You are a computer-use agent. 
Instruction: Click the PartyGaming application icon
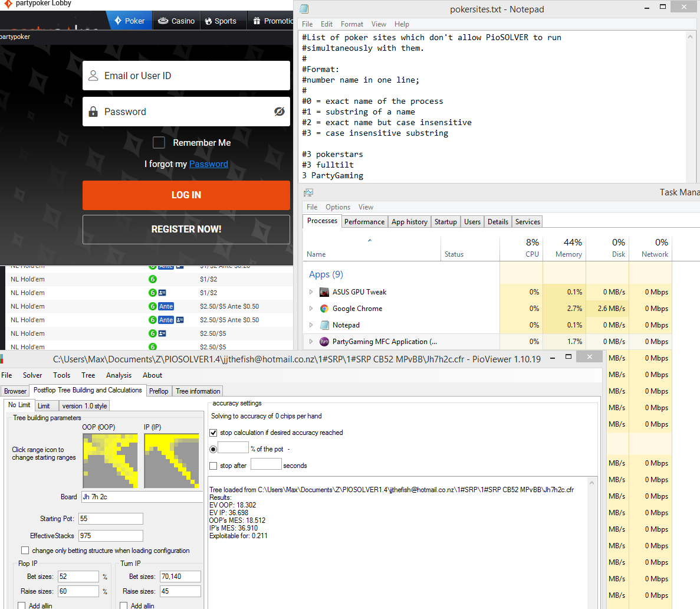coord(324,342)
